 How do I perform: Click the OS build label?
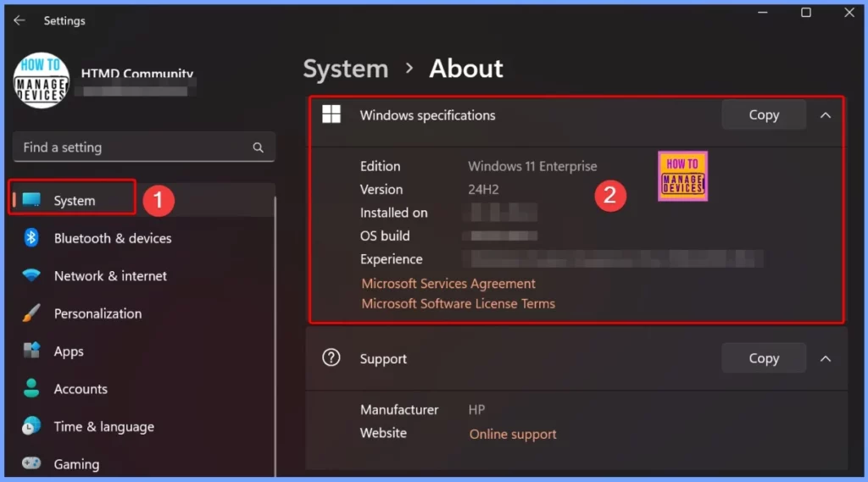coord(385,236)
